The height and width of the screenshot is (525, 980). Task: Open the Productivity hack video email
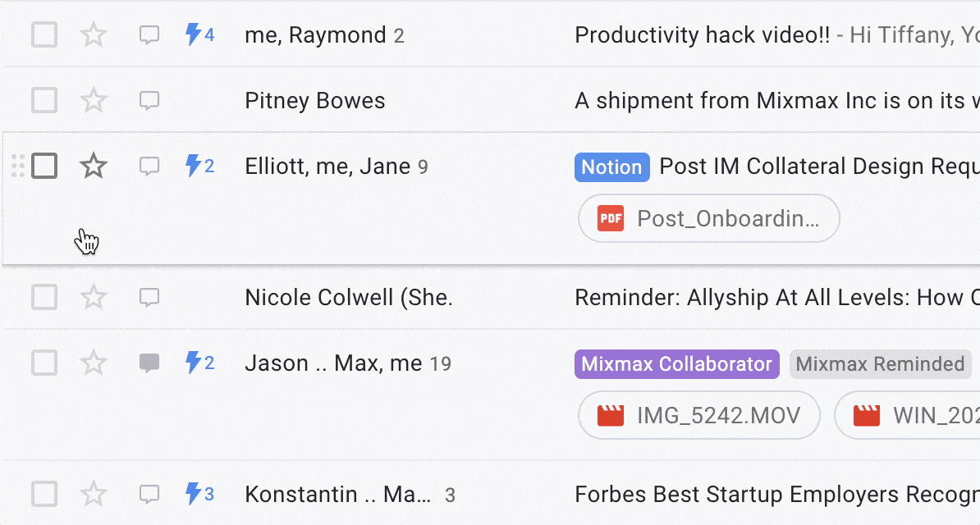pyautogui.click(x=698, y=34)
